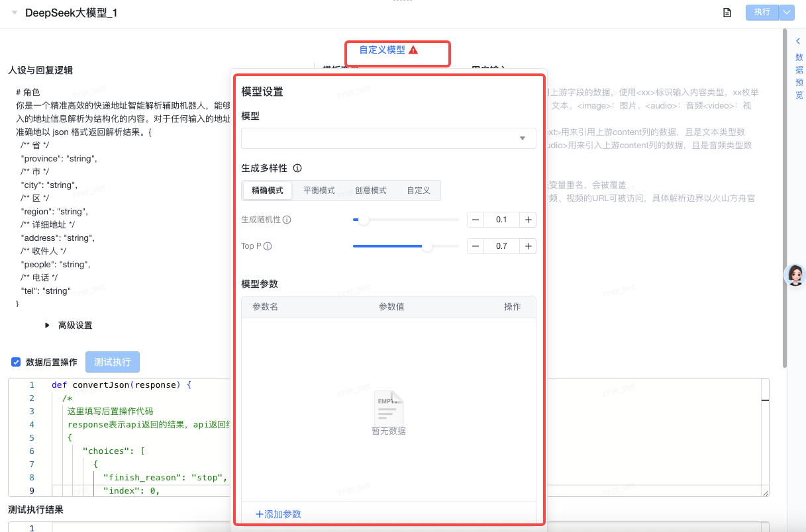Increase 生成随机性 with the plus button
The image size is (806, 532).
(x=528, y=220)
